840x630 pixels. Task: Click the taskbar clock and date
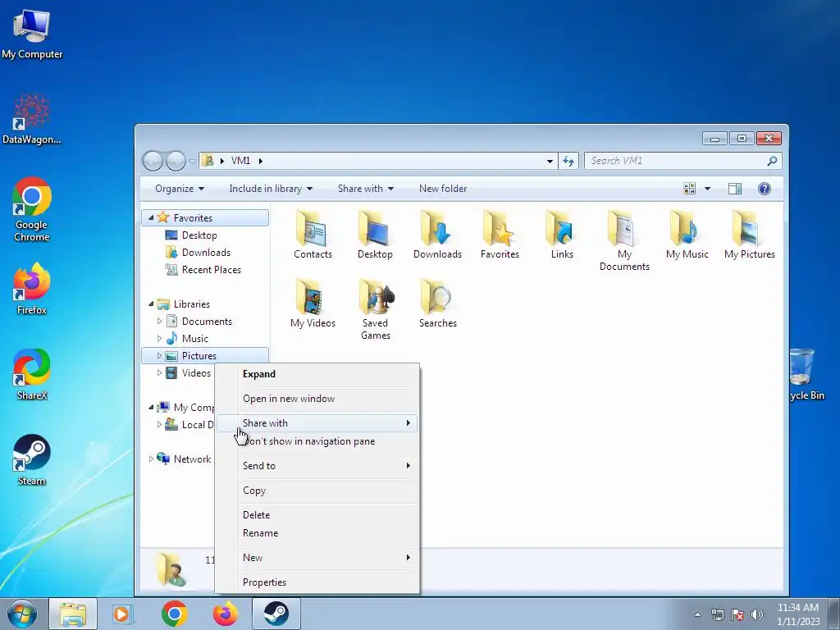click(x=798, y=614)
